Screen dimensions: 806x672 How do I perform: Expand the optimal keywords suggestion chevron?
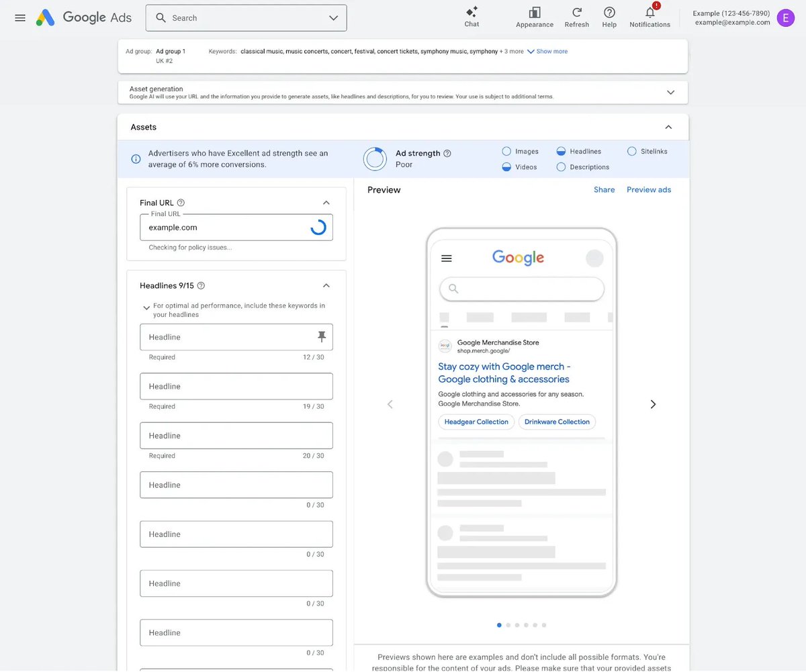pyautogui.click(x=146, y=307)
